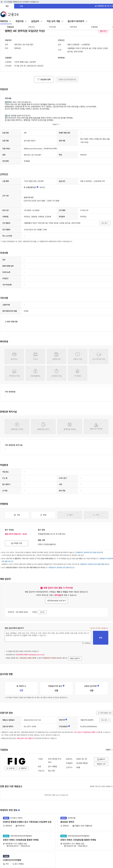Open 취업알선기관 알선 info icon

click(64, 686)
